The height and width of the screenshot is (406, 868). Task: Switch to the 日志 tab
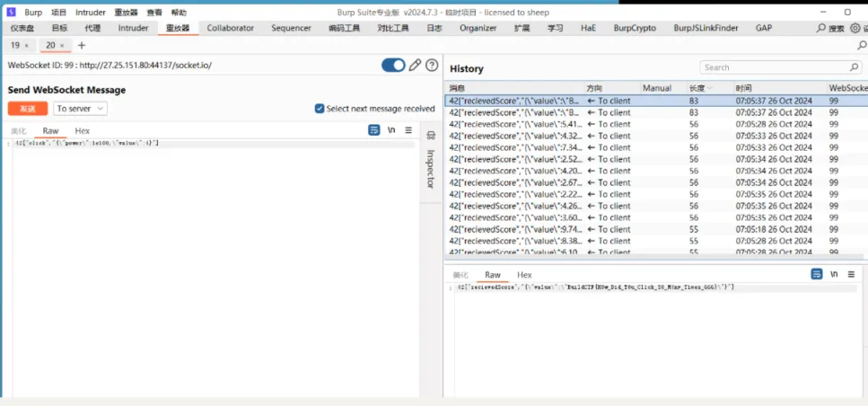click(x=434, y=28)
